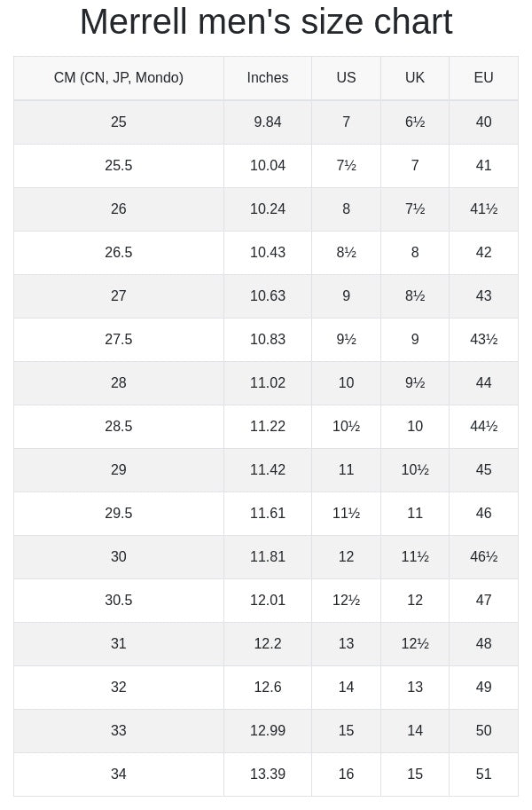
Task: Click UK size 10½ cell
Action: pos(415,469)
